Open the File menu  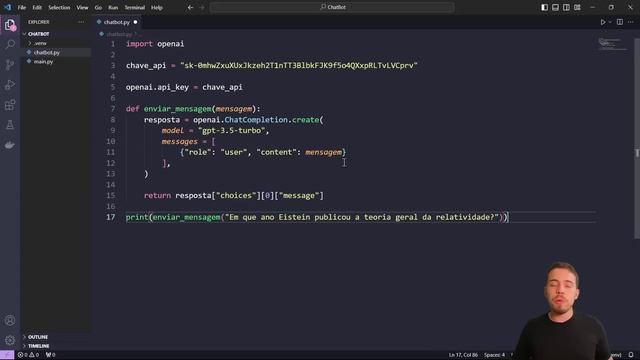(22, 7)
